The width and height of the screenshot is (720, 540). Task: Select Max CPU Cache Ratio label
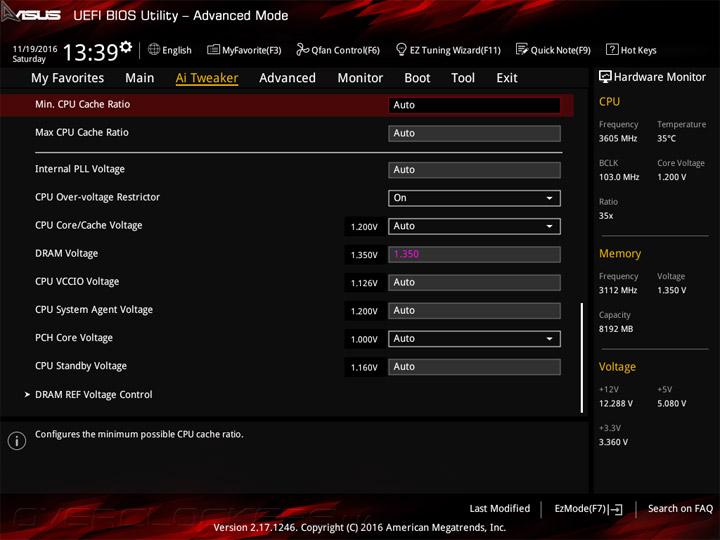(82, 132)
